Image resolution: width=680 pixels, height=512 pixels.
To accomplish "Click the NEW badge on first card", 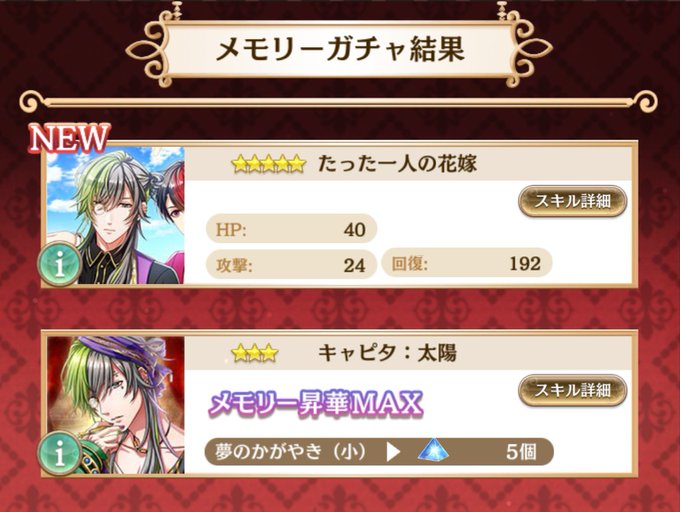I will coord(69,138).
